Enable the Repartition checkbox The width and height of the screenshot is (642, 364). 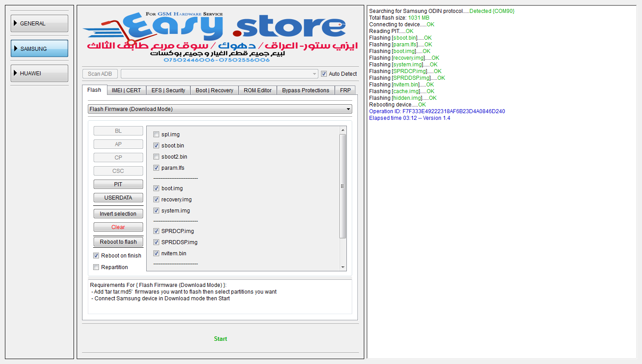[x=96, y=267]
